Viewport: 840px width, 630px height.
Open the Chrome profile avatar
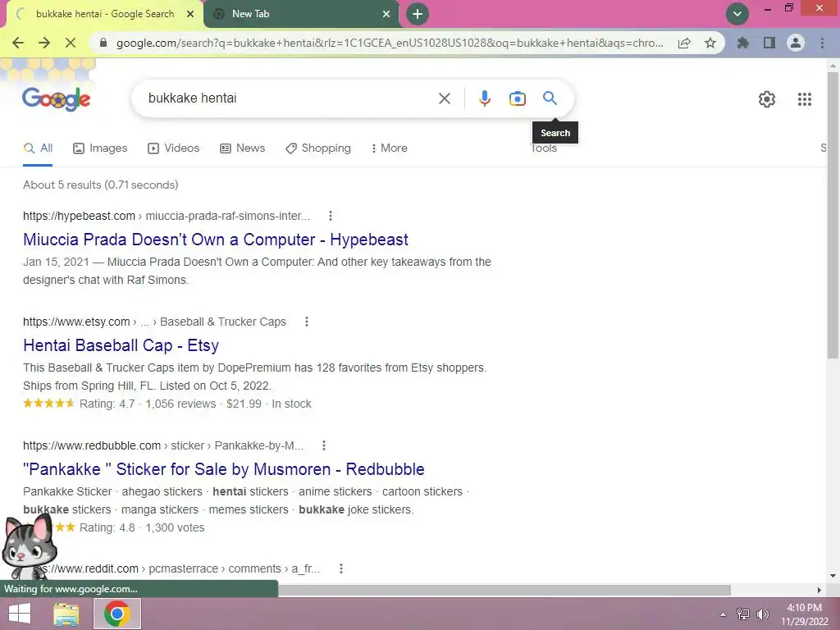point(796,43)
